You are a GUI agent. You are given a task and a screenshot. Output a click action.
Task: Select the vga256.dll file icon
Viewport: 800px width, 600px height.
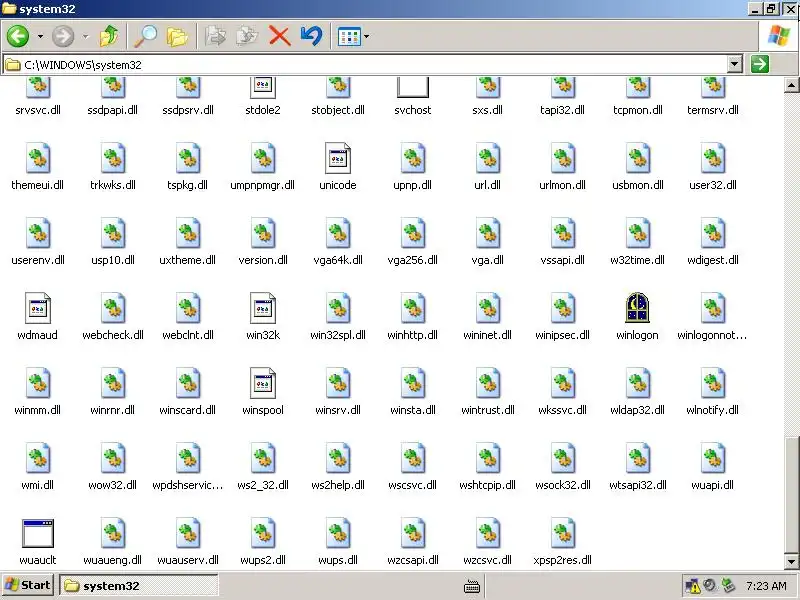[413, 233]
